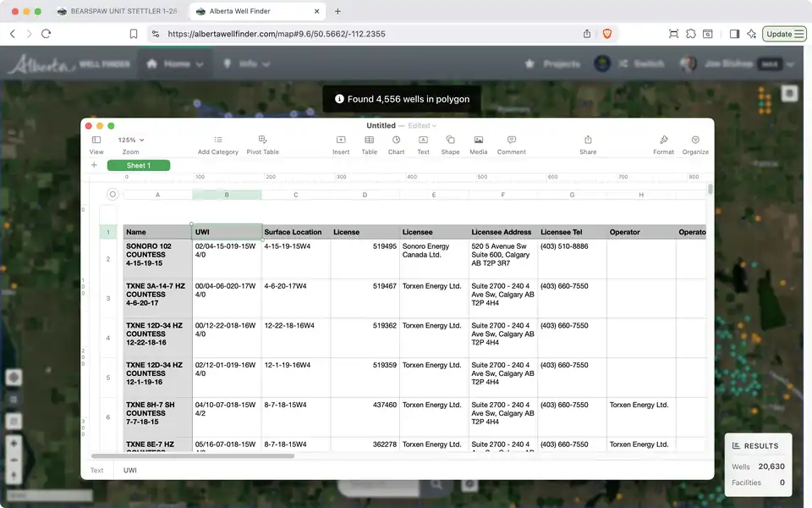Expand the Home menu in Well Finder
The height and width of the screenshot is (508, 812).
[x=174, y=63]
